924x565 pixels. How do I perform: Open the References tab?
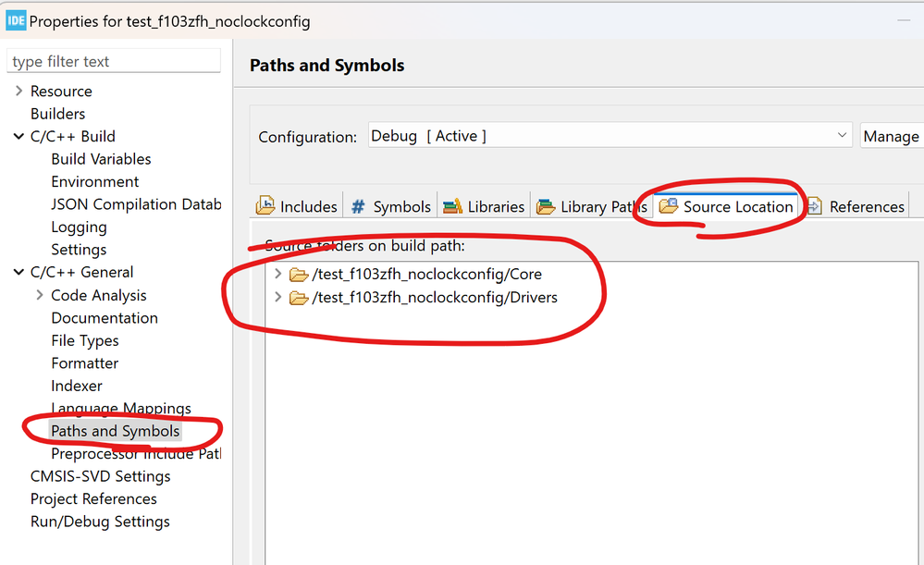[x=855, y=206]
